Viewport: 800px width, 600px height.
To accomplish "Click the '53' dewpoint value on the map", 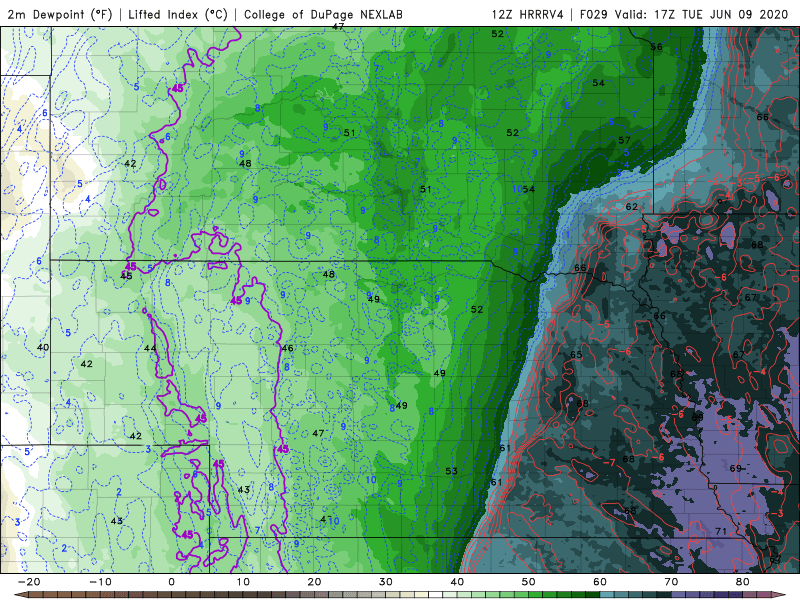I will (x=452, y=471).
